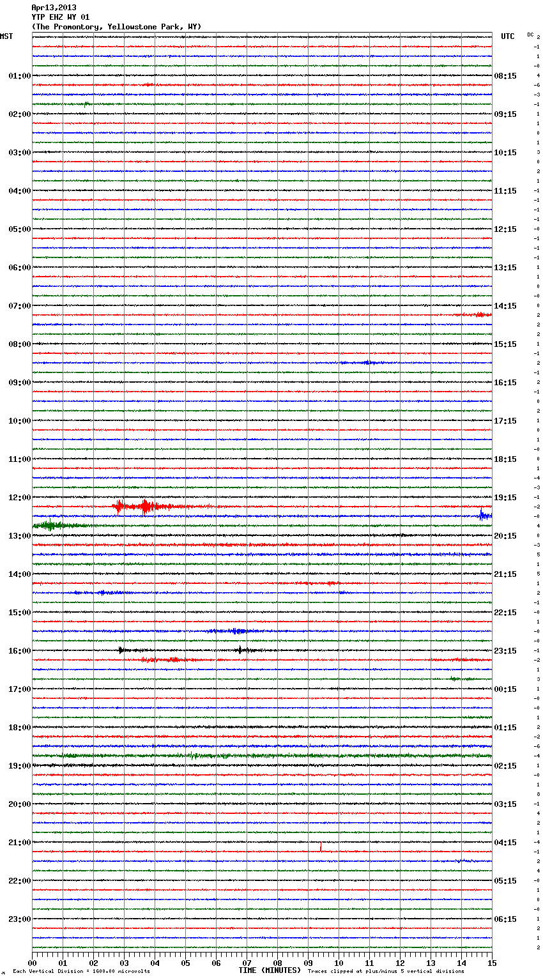Click the 12:15 UTC time label
The width and height of the screenshot is (543, 980).
[505, 229]
